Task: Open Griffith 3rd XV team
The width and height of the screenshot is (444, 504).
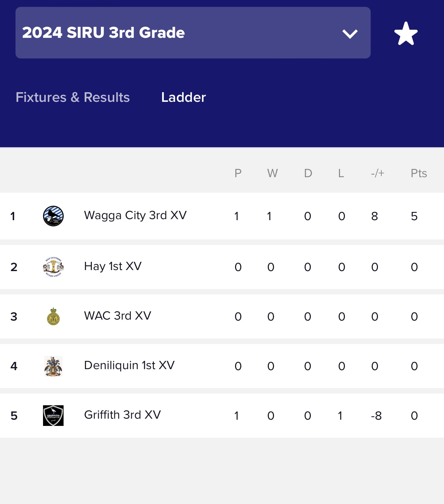Action: (x=123, y=415)
